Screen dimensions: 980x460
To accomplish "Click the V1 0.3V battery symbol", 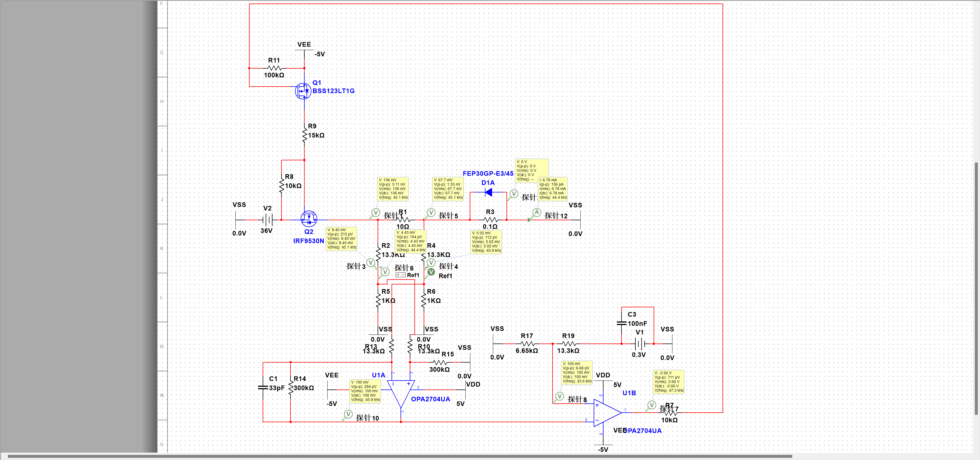I will pos(640,344).
